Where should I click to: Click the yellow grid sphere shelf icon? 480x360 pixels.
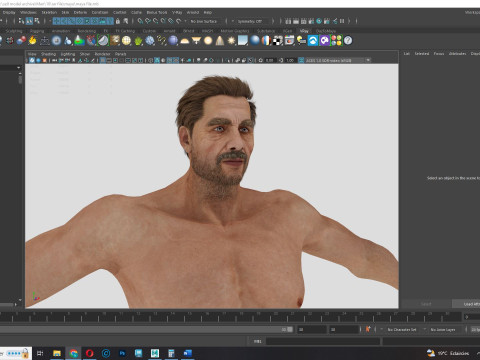[126, 41]
